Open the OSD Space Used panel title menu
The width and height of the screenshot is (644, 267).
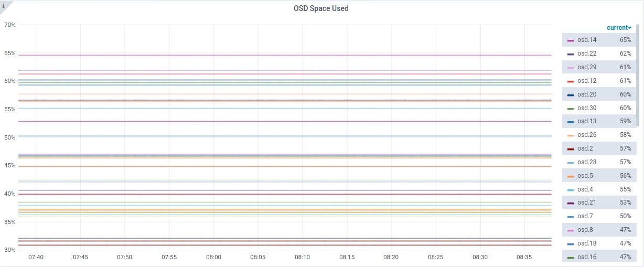click(x=321, y=8)
